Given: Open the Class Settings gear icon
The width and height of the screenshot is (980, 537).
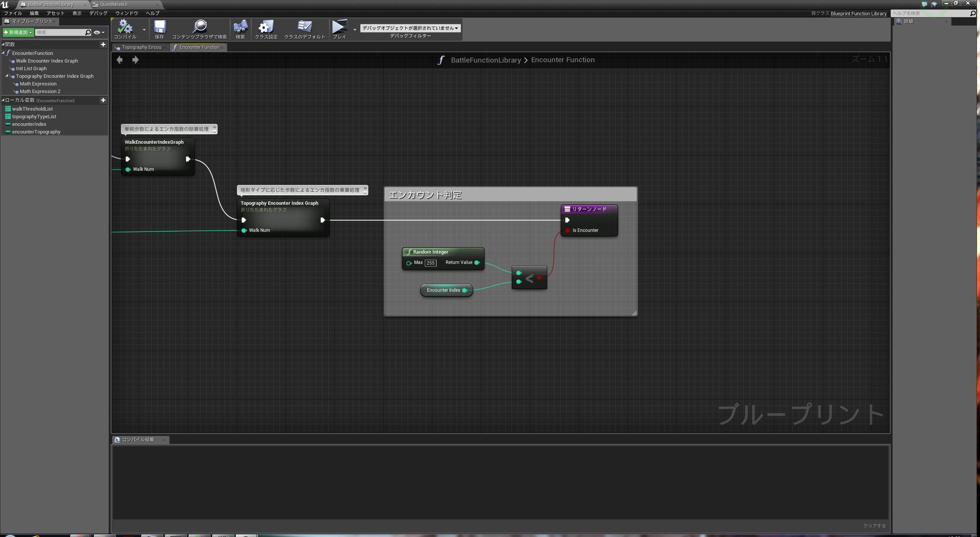Looking at the screenshot, I should pyautogui.click(x=266, y=27).
